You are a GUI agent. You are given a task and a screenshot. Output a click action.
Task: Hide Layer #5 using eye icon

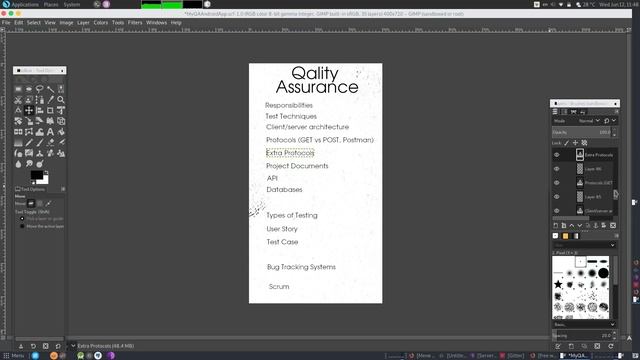pos(557,196)
